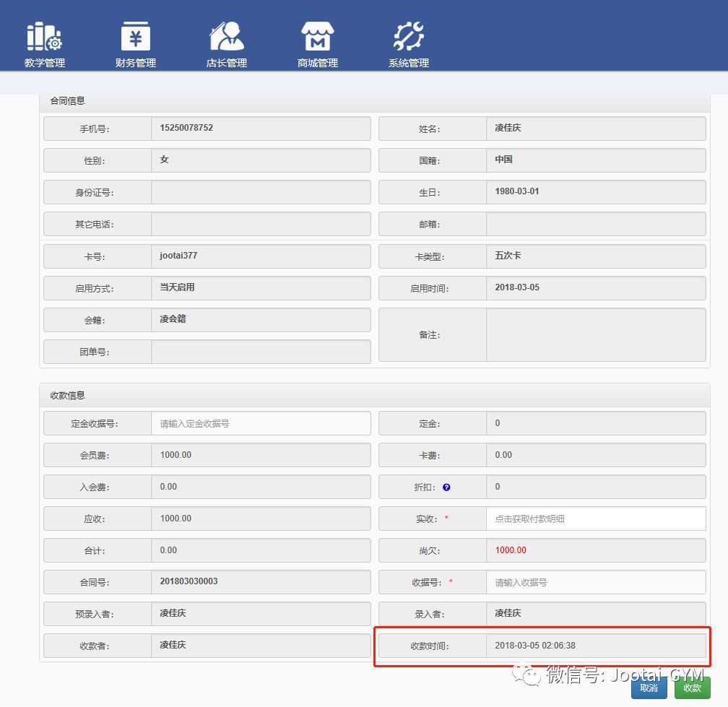Click the 启用方式 value 当天启用
728x707 pixels.
coord(177,287)
